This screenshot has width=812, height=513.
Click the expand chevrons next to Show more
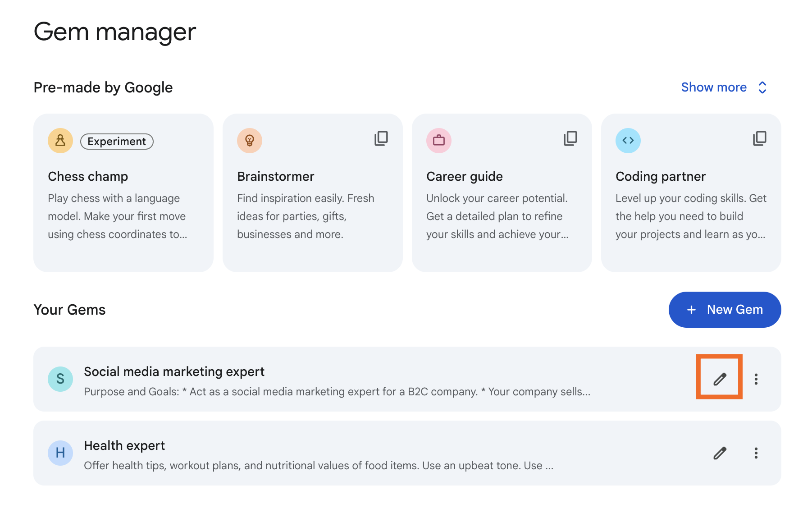(762, 87)
